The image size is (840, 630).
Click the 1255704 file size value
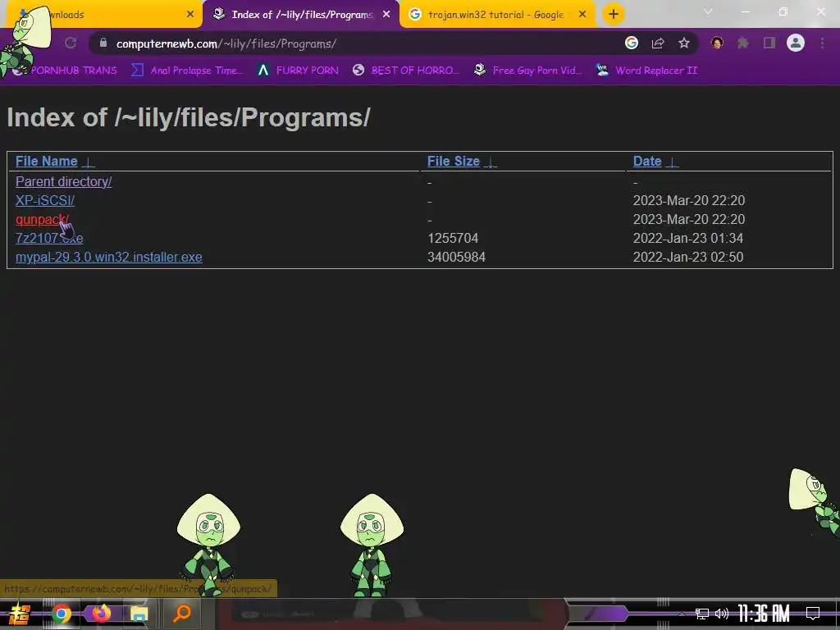[x=453, y=238]
